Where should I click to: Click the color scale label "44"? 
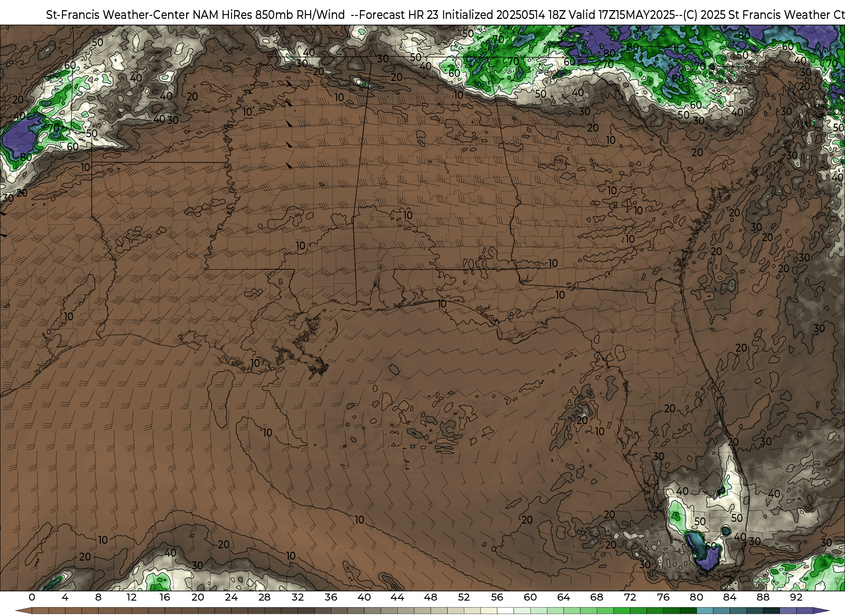tap(397, 597)
